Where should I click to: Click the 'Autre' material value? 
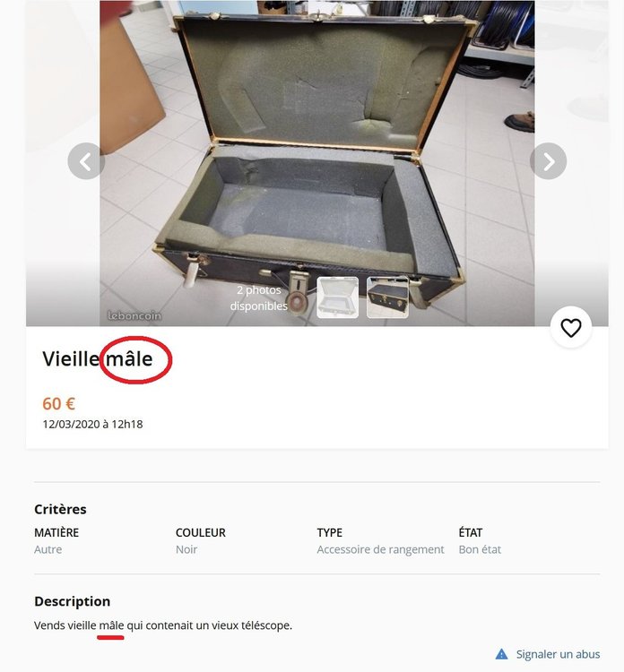[x=48, y=549]
